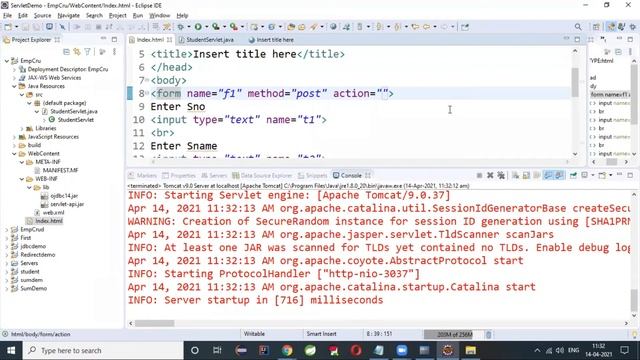Open the Display Selected Console dropdown
The width and height of the screenshot is (640, 360).
coord(593,176)
